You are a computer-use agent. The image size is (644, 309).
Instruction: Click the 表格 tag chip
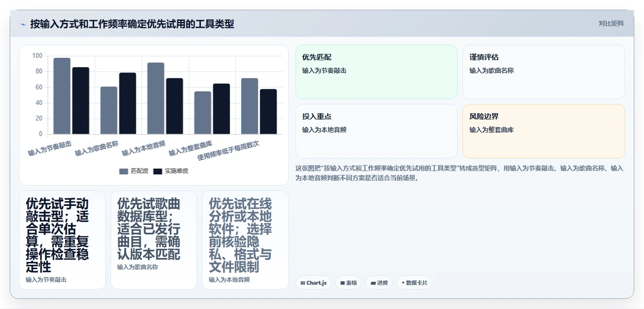(x=348, y=283)
